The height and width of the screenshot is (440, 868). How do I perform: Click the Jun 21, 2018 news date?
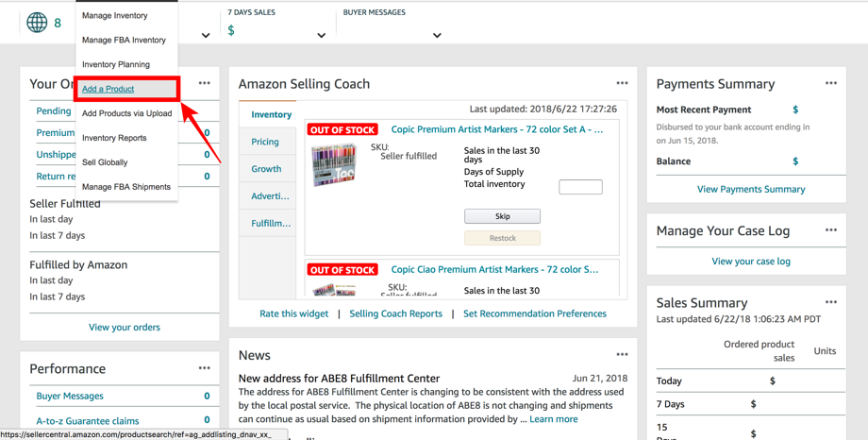600,379
